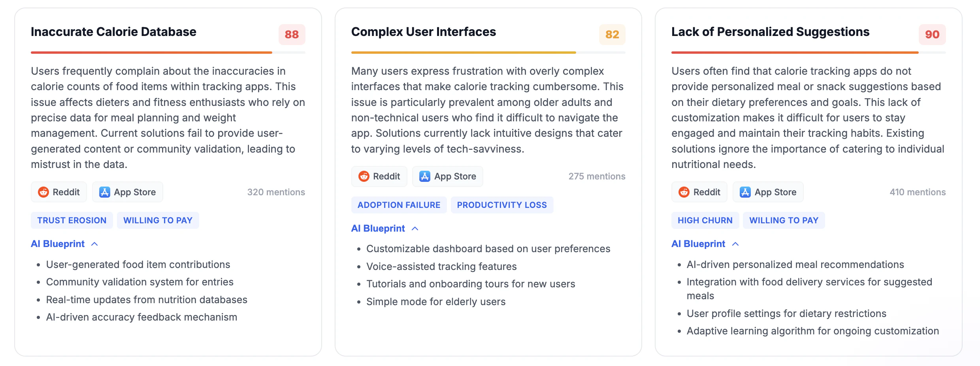Click the red 88 score badge

[x=292, y=34]
